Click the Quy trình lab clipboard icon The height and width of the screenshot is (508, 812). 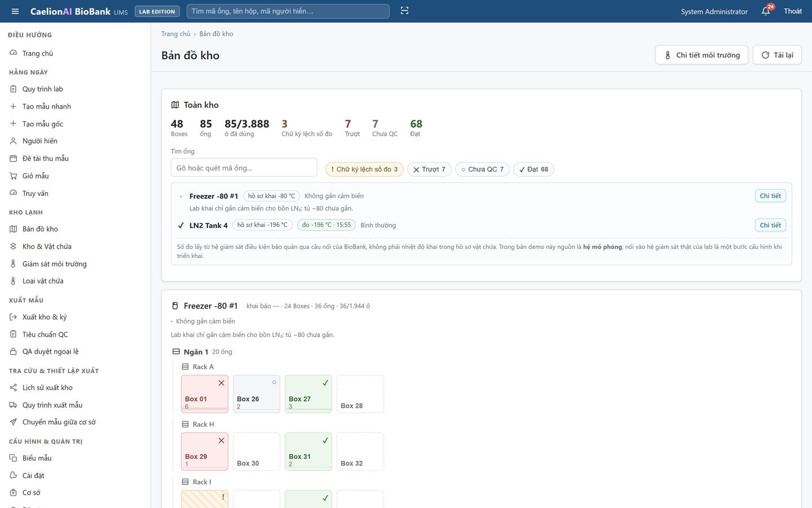click(x=14, y=89)
